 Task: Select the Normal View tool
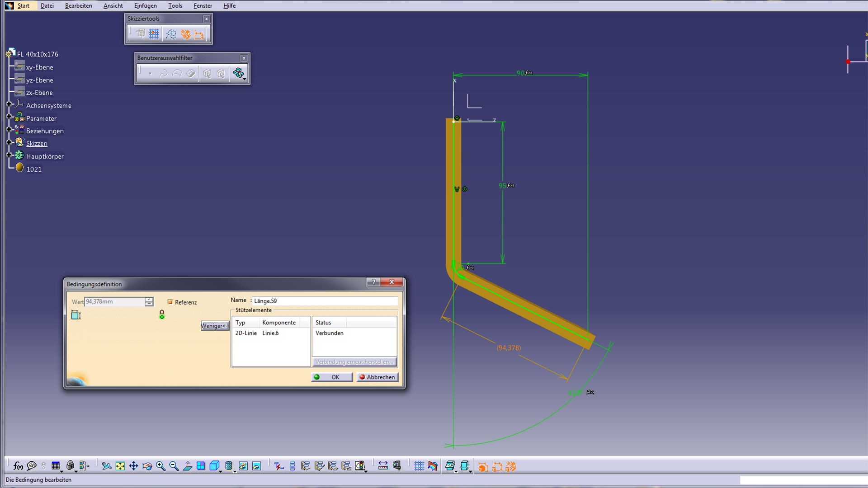tap(188, 466)
